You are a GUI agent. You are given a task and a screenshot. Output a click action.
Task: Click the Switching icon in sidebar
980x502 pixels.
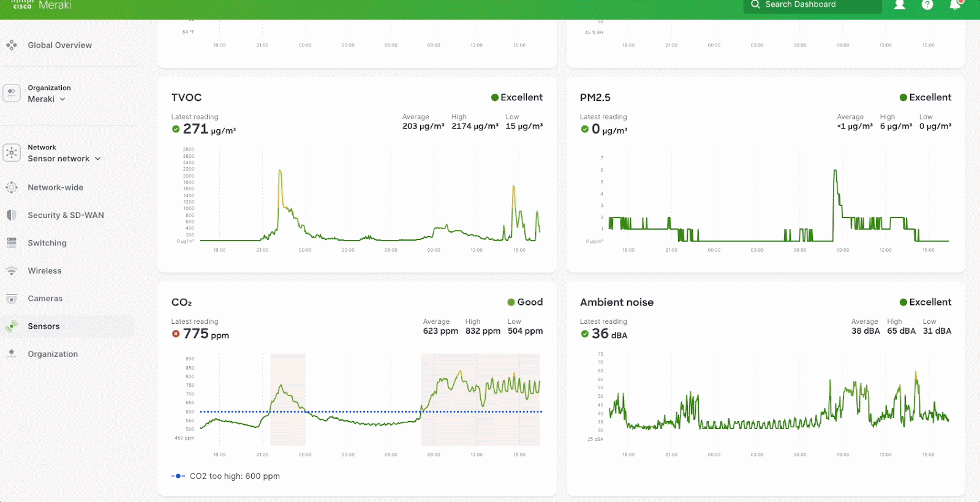tap(12, 243)
